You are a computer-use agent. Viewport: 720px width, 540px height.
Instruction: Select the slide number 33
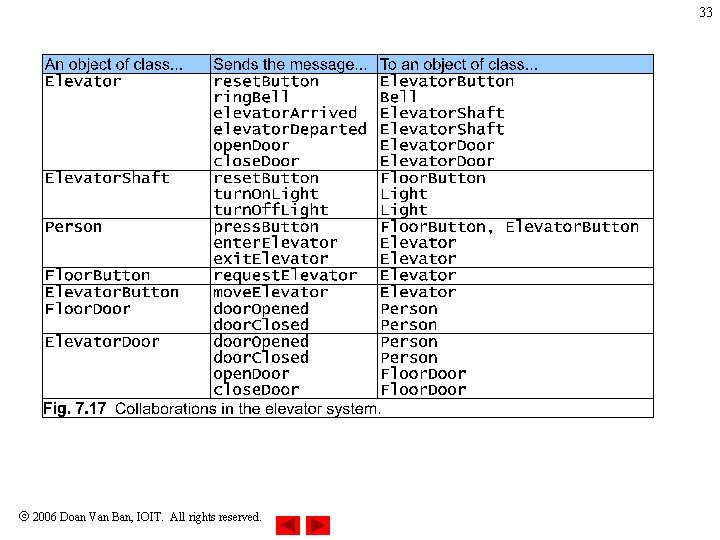(x=706, y=12)
